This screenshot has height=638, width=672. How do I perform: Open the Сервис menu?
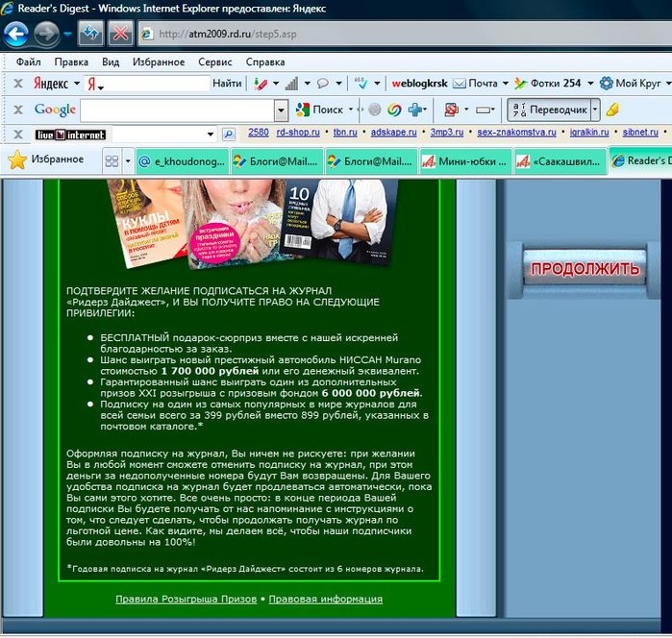[215, 62]
